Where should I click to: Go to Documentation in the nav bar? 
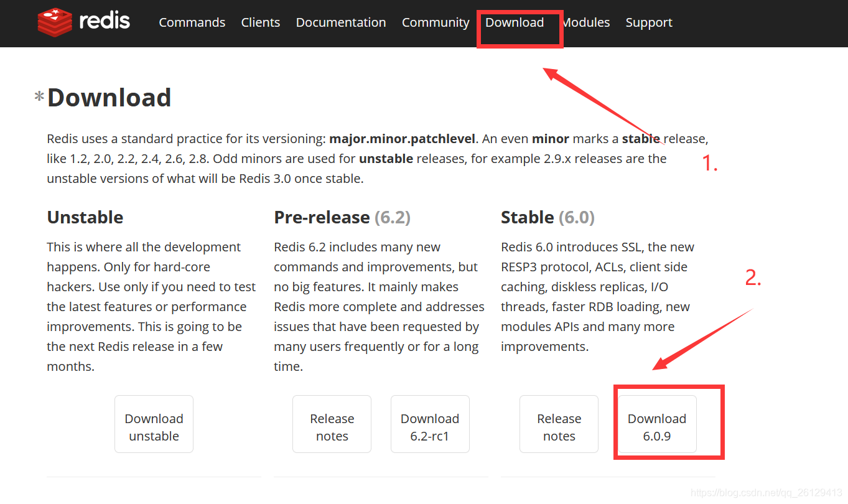(x=341, y=22)
